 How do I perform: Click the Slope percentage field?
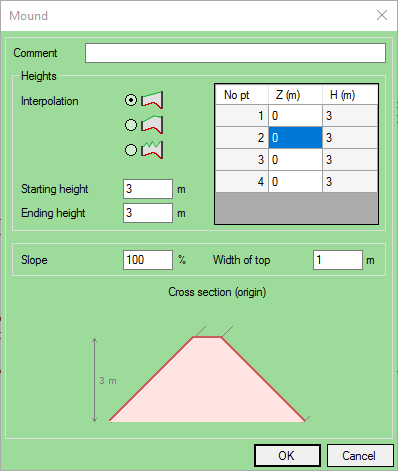(148, 260)
